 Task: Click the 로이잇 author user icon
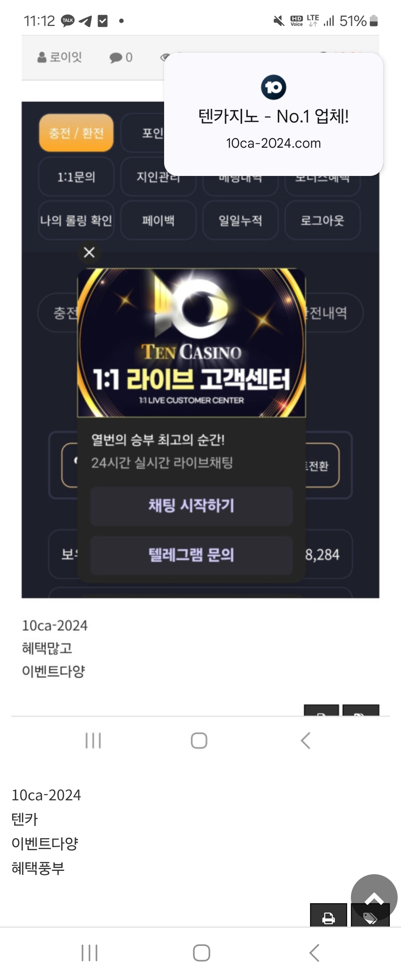42,58
